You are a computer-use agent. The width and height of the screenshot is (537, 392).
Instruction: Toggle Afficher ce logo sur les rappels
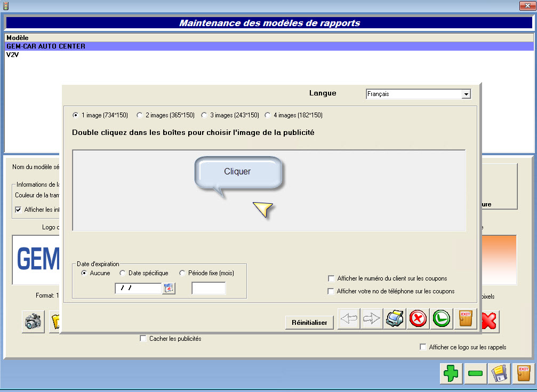423,347
